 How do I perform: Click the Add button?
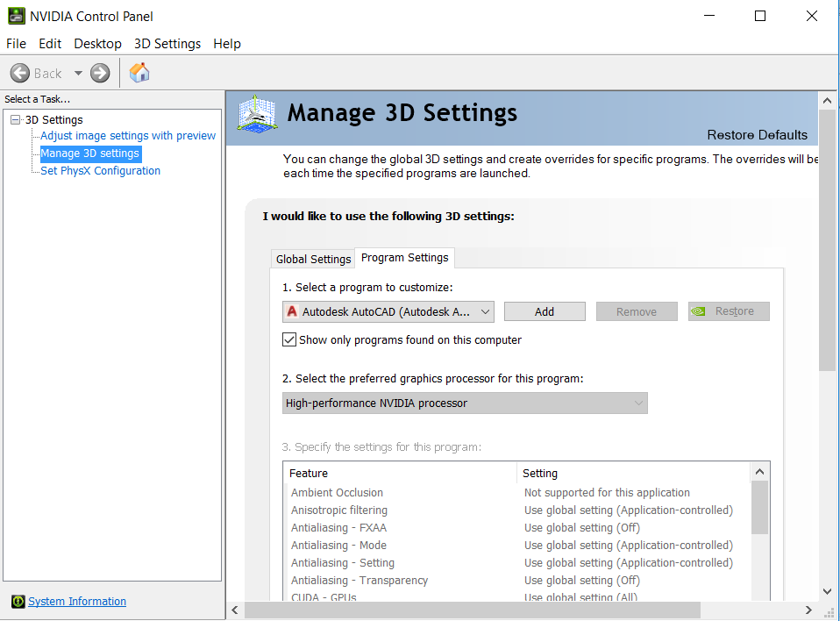pyautogui.click(x=545, y=311)
